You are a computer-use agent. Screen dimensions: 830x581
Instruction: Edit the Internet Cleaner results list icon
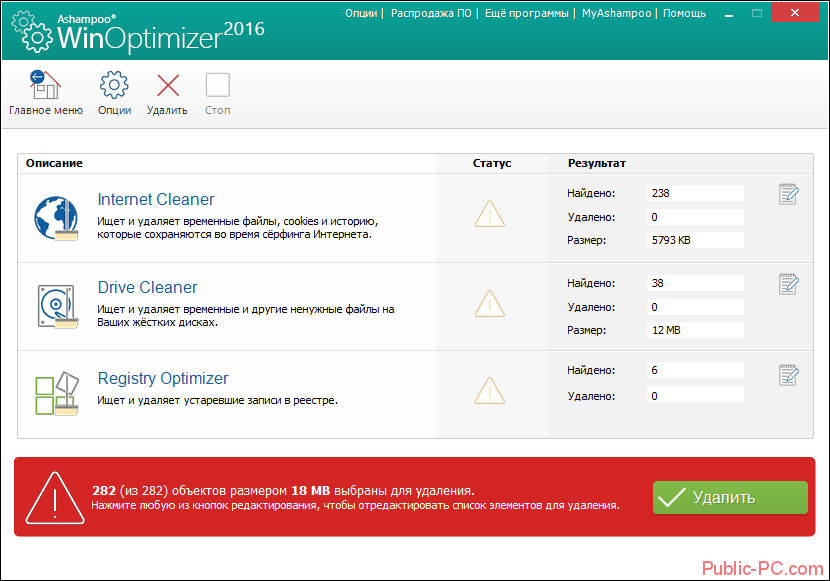789,194
